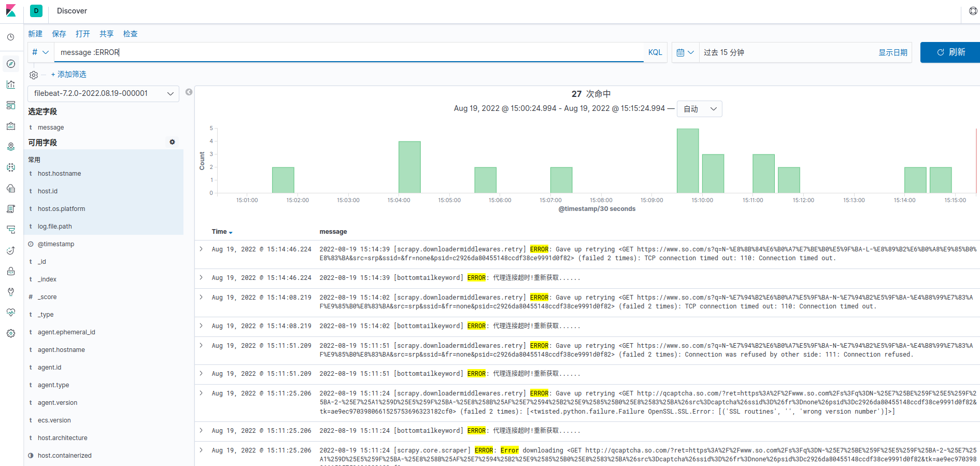
Task: Sort by the Time column header
Action: click(x=222, y=232)
